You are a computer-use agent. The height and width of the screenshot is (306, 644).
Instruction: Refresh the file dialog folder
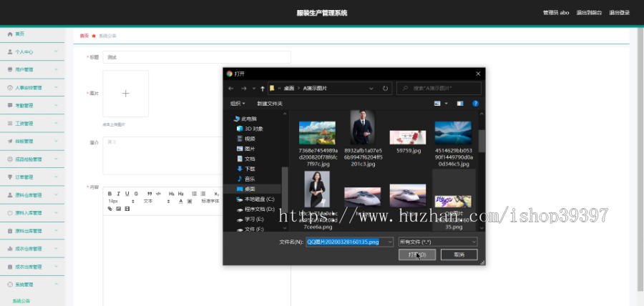pyautogui.click(x=385, y=88)
